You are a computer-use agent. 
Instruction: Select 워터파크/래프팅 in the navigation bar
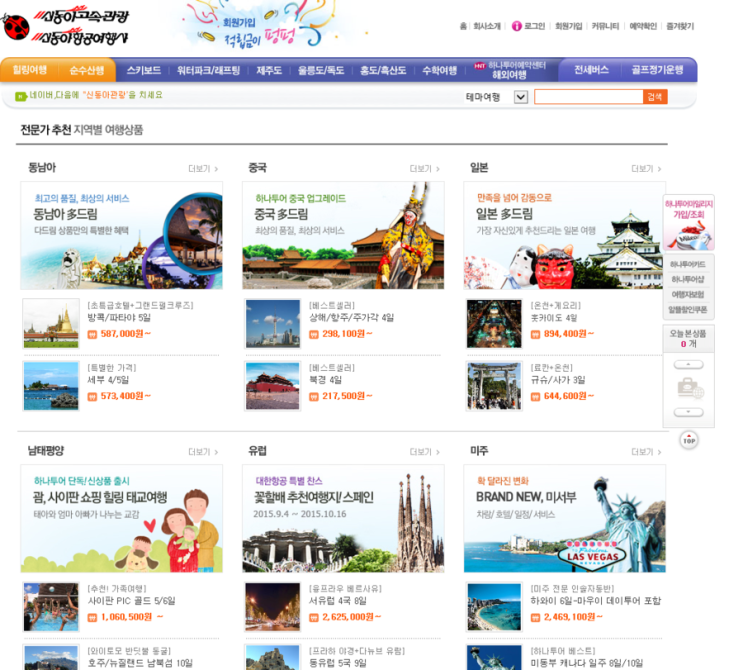[x=208, y=71]
